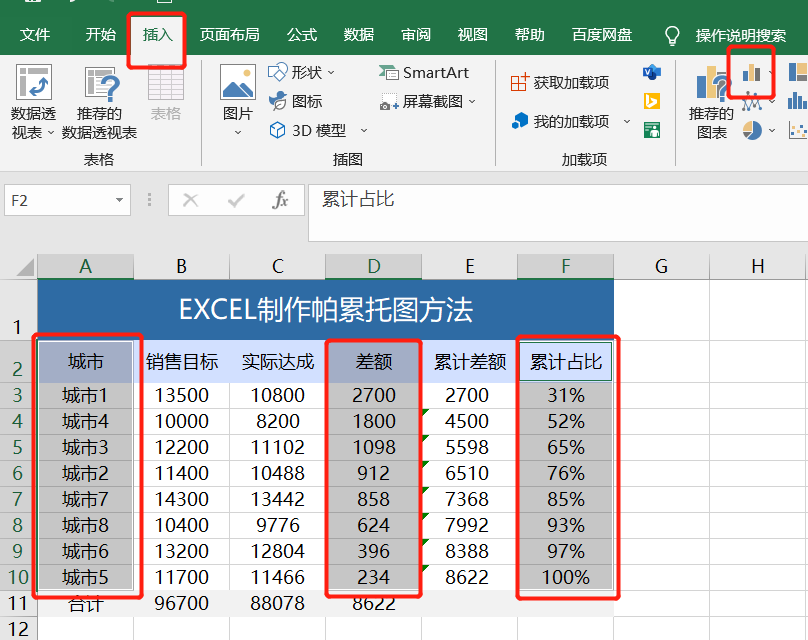This screenshot has height=640, width=808.
Task: Click the People Graph add-in icon
Action: pos(652,130)
